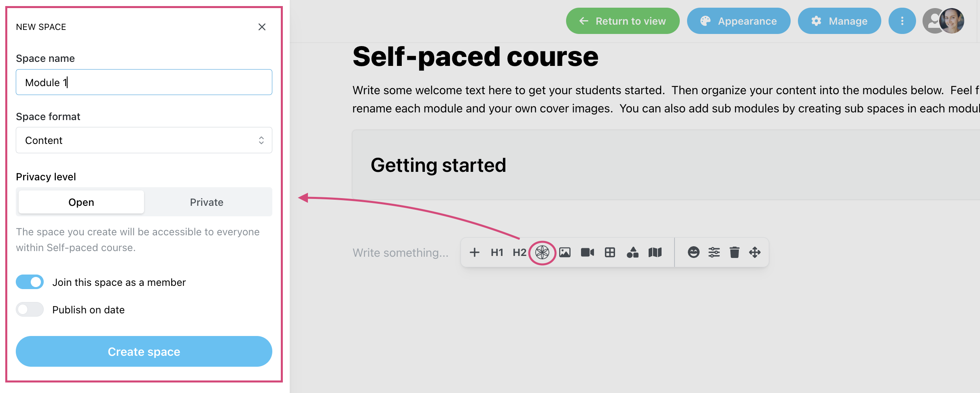Expand the Space format dropdown
The height and width of the screenshot is (393, 980).
[144, 140]
